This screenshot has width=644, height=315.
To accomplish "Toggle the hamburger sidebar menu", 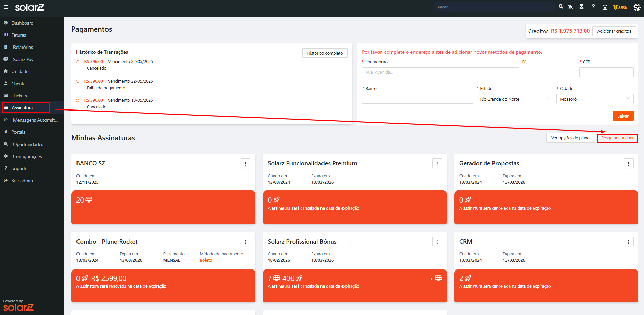I will (x=6, y=7).
